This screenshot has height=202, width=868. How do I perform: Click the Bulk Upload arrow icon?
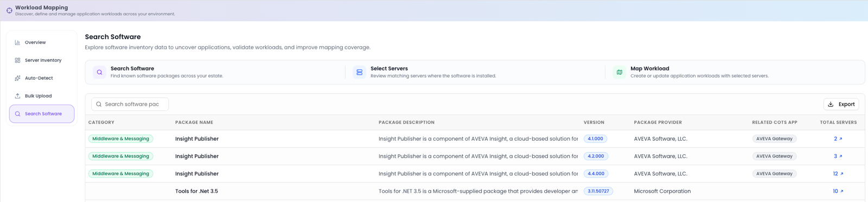tap(17, 96)
